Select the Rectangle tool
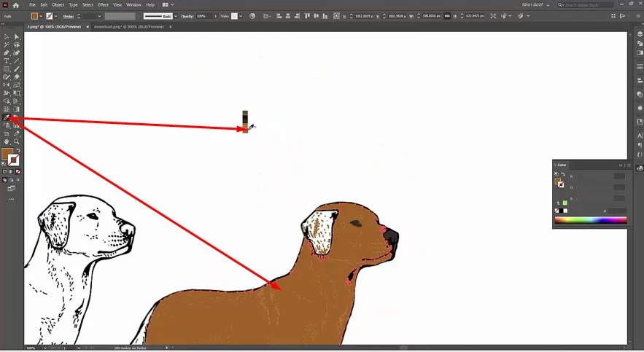Image resolution: width=644 pixels, height=352 pixels. point(6,69)
